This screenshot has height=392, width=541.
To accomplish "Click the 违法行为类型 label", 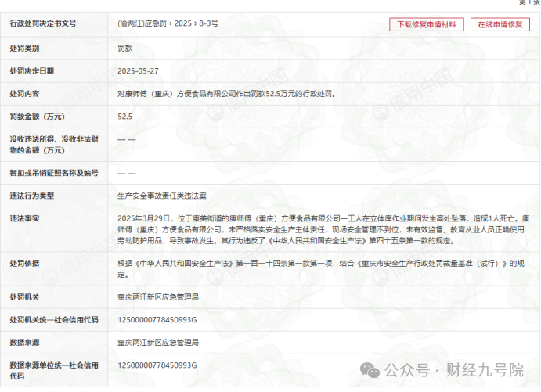I will (x=32, y=196).
